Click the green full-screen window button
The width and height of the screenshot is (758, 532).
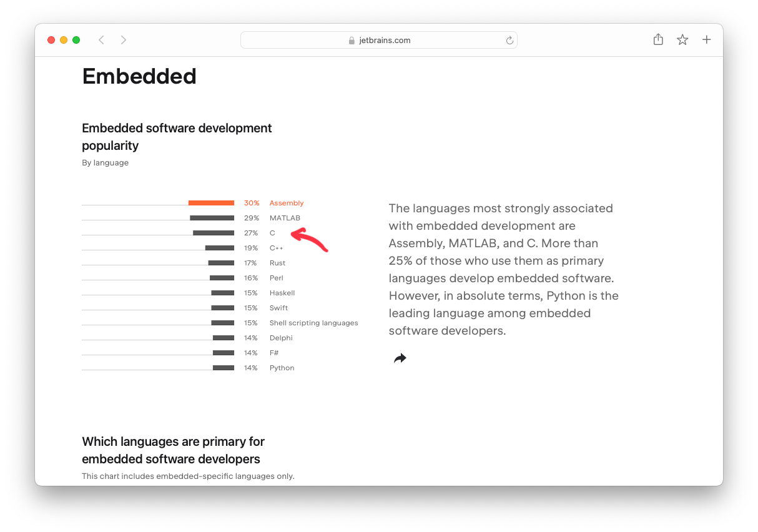(76, 40)
